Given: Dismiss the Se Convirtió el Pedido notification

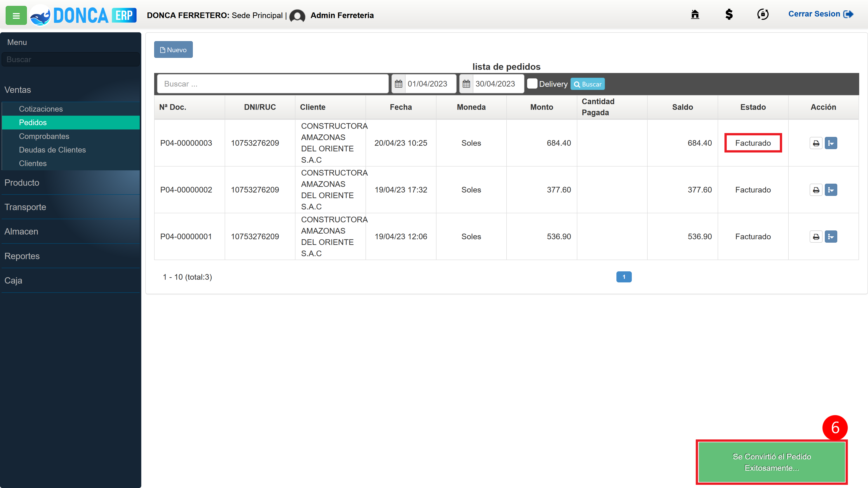Looking at the screenshot, I should [x=771, y=462].
